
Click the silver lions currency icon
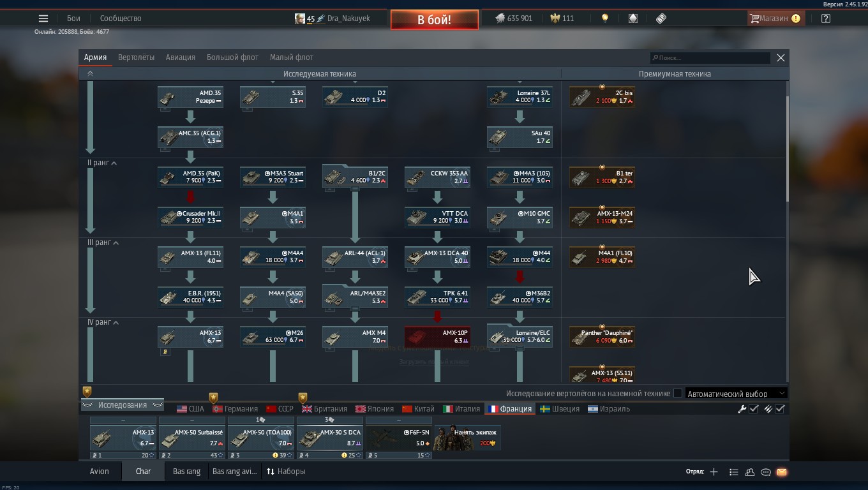(x=500, y=19)
